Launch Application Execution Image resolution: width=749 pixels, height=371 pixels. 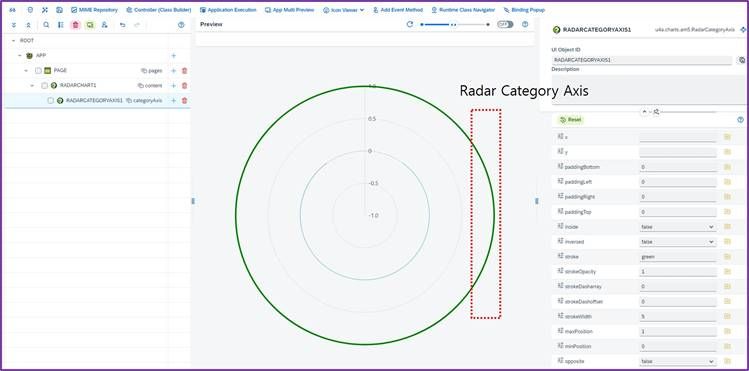tap(228, 10)
